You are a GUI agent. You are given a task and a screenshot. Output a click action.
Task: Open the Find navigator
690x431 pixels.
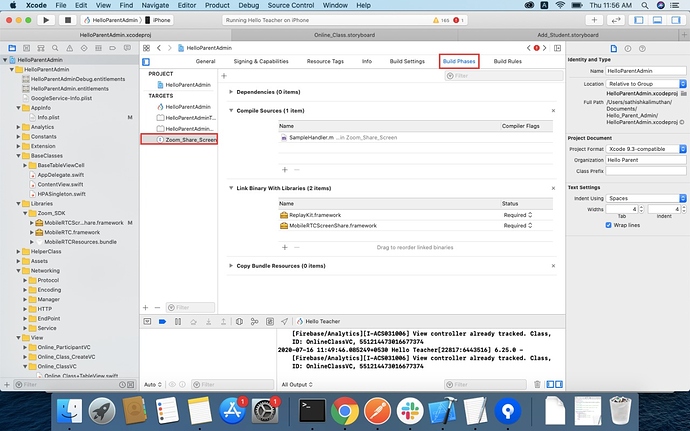click(x=55, y=48)
